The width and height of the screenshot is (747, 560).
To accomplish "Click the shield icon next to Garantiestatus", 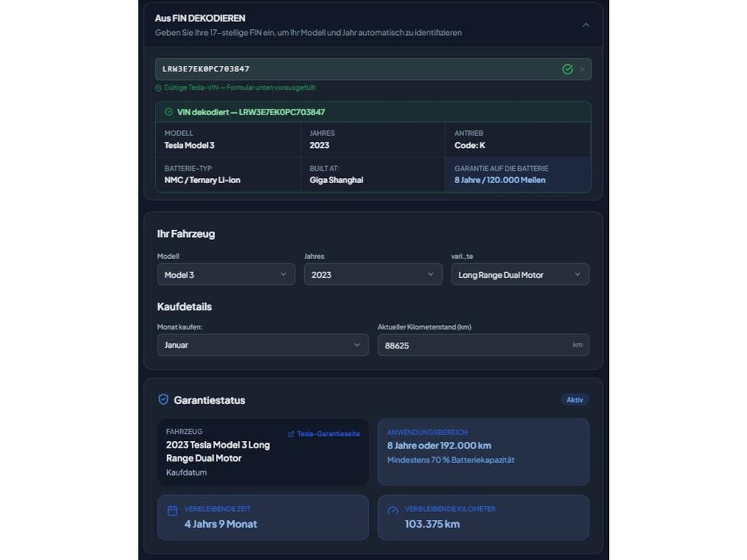I will pyautogui.click(x=163, y=400).
